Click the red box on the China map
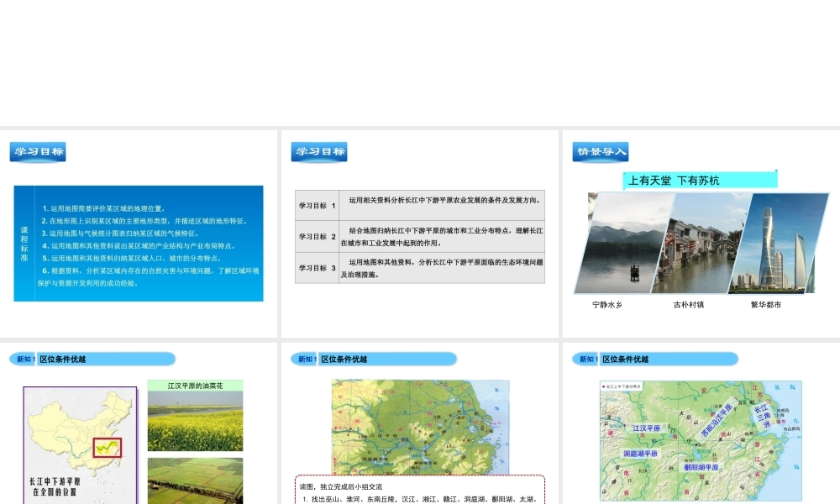This screenshot has height=504, width=840. [x=108, y=448]
